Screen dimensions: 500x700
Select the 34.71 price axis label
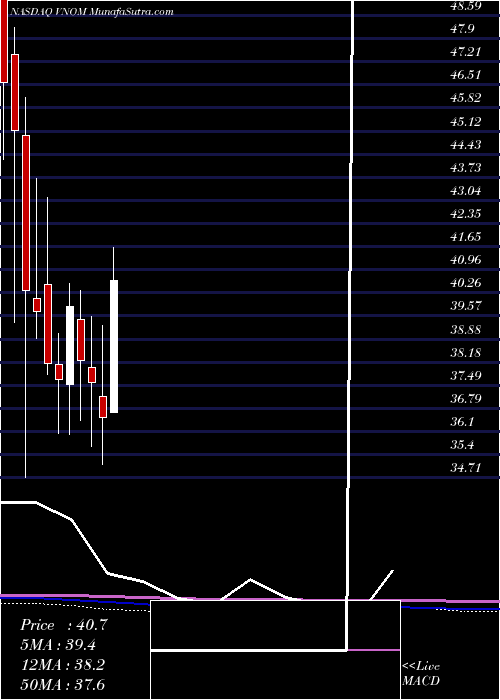(x=465, y=468)
